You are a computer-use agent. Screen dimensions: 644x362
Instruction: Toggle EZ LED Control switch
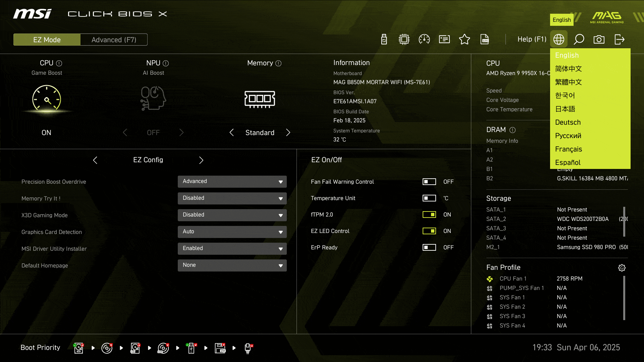429,231
